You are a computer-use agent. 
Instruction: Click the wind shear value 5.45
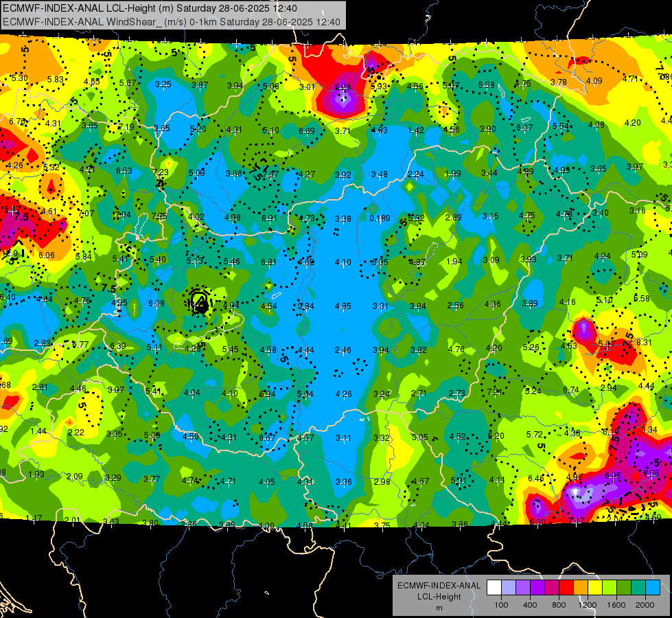tap(231, 350)
